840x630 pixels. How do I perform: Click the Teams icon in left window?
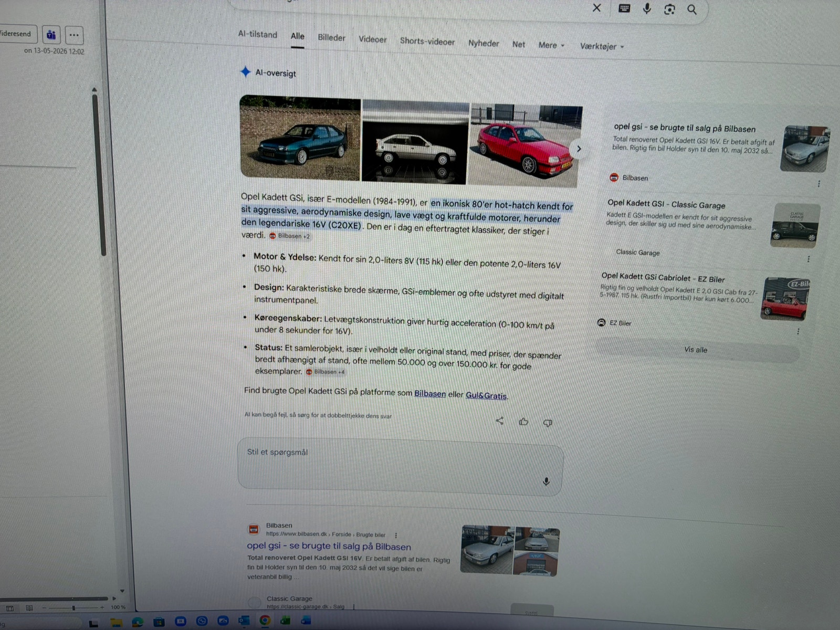tap(51, 35)
